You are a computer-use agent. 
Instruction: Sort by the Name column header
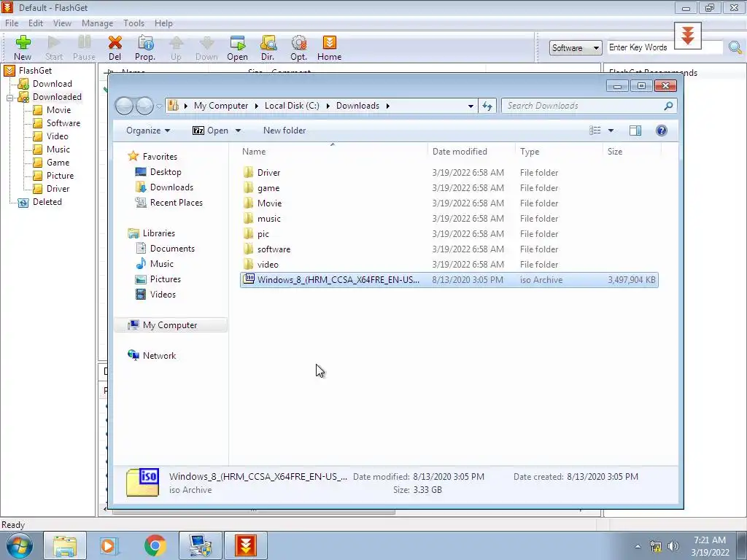point(333,152)
